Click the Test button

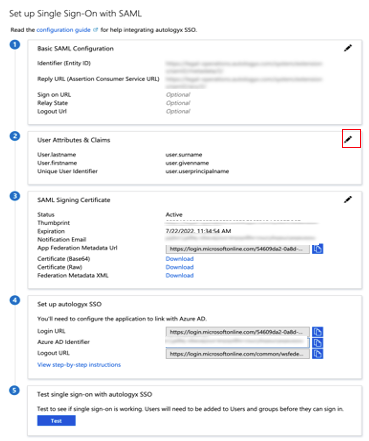tap(56, 421)
